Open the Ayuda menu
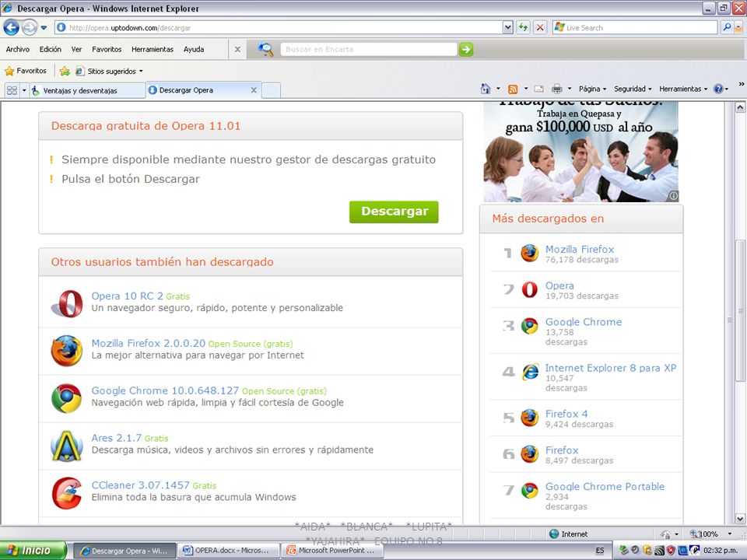 click(194, 49)
